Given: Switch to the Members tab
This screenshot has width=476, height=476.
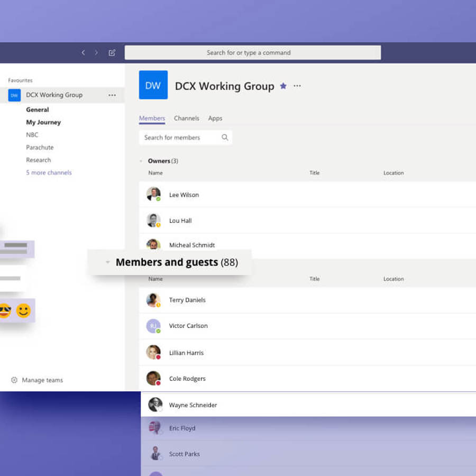Looking at the screenshot, I should click(x=152, y=118).
